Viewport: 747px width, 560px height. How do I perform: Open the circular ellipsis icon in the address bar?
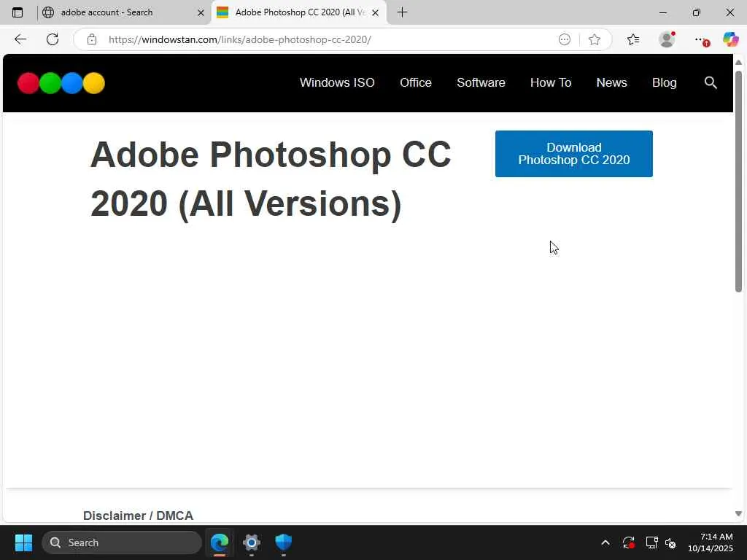pyautogui.click(x=565, y=39)
